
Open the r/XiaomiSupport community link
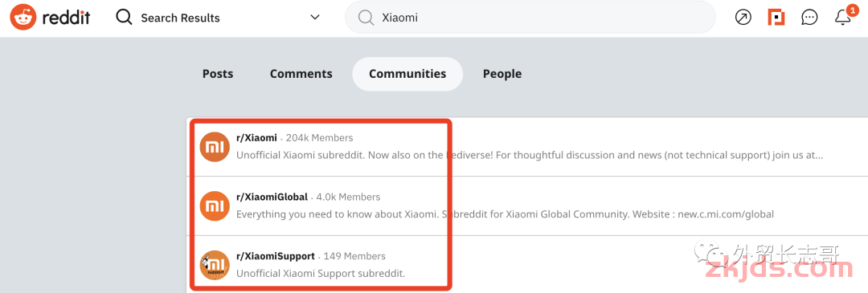point(276,256)
